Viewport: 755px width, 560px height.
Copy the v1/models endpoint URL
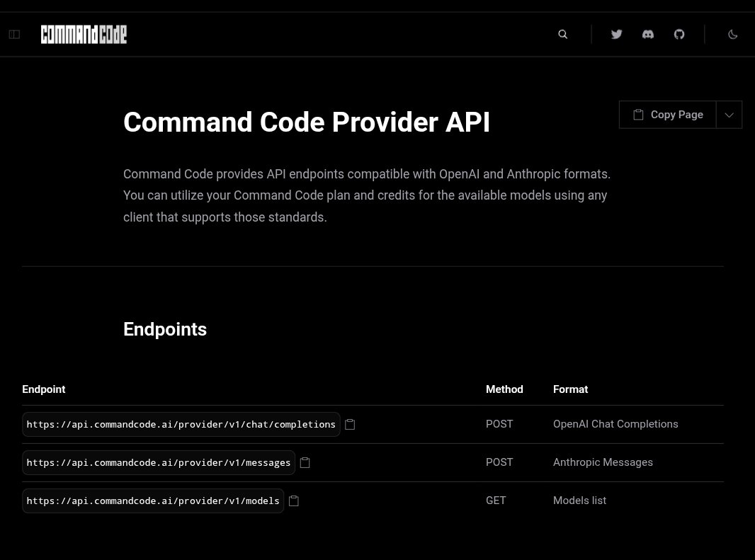294,501
